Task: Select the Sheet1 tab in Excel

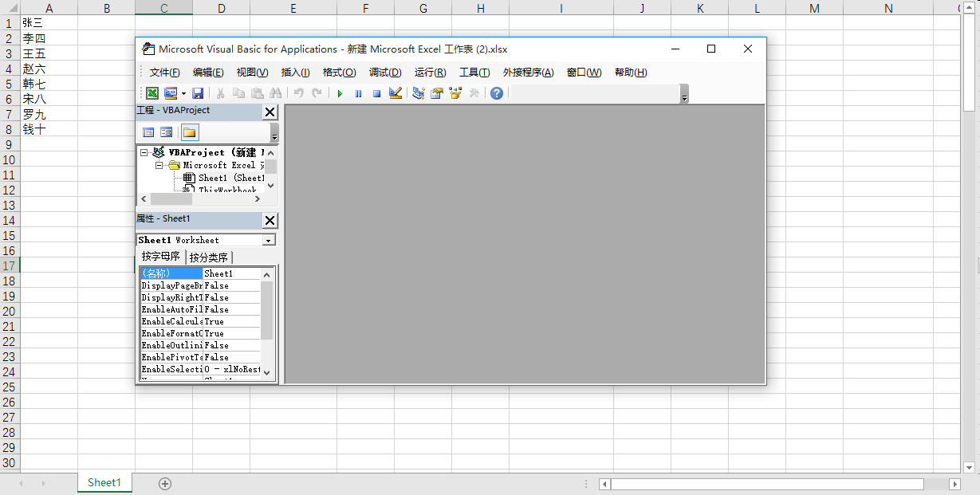Action: point(104,482)
